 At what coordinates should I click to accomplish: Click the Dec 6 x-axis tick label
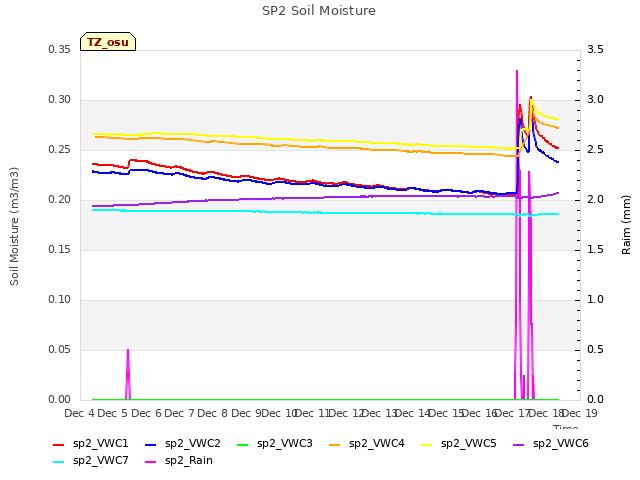(x=146, y=413)
